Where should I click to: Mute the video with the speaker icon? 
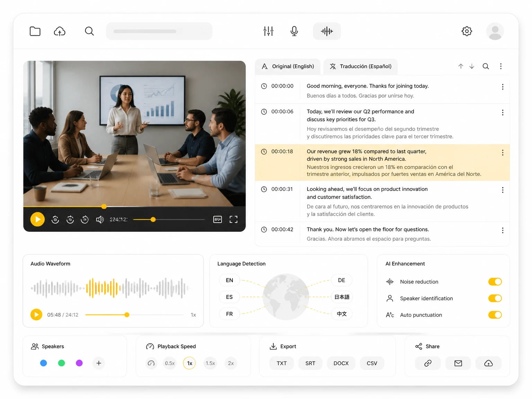coord(100,219)
